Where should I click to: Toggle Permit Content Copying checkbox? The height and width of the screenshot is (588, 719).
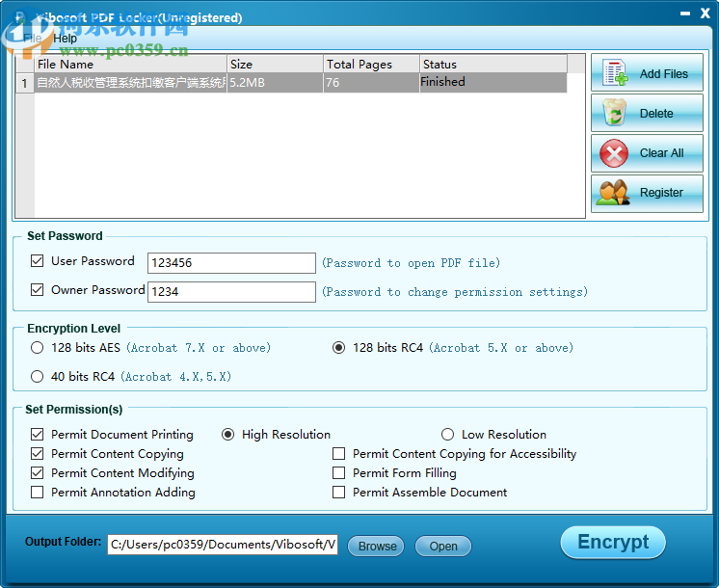[38, 454]
